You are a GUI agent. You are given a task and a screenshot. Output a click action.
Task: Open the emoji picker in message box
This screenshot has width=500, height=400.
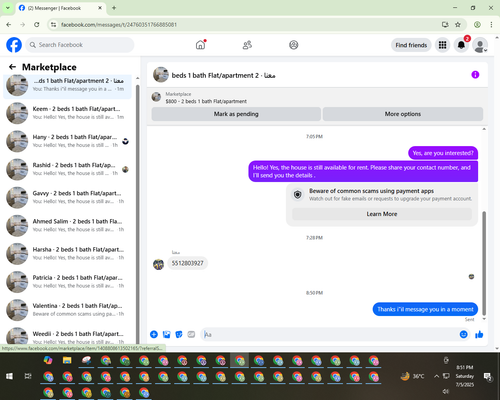(463, 334)
